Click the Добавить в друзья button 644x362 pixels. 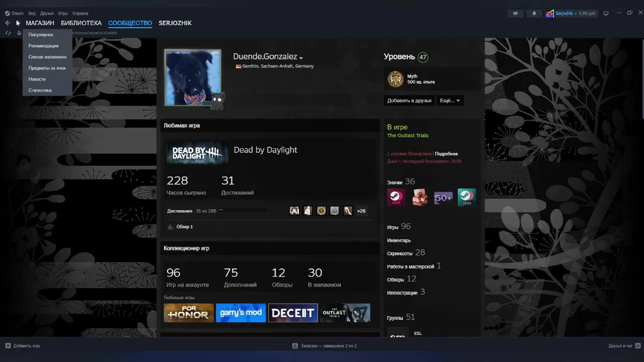[409, 101]
